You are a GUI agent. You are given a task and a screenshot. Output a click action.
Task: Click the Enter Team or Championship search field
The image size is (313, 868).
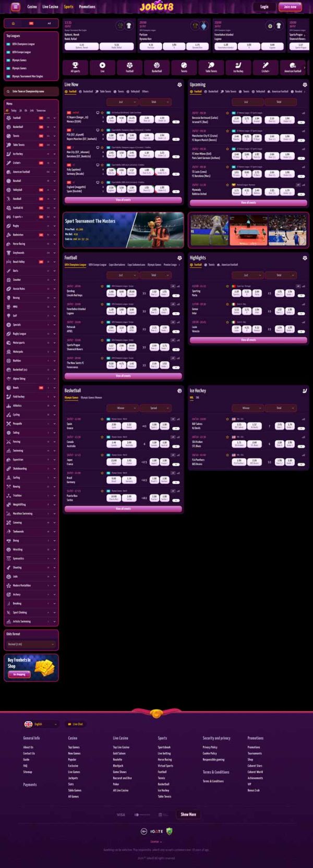coord(31,91)
